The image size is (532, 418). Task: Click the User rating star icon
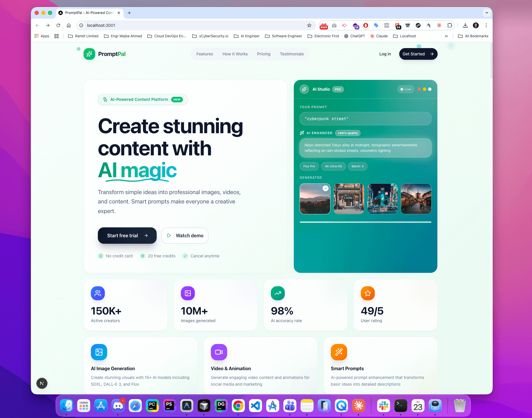pyautogui.click(x=367, y=293)
